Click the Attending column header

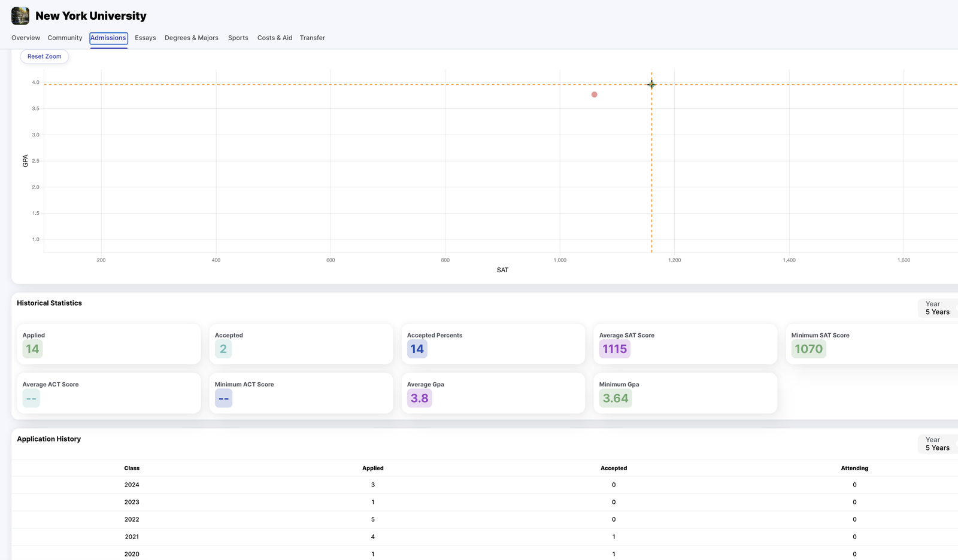coord(854,468)
